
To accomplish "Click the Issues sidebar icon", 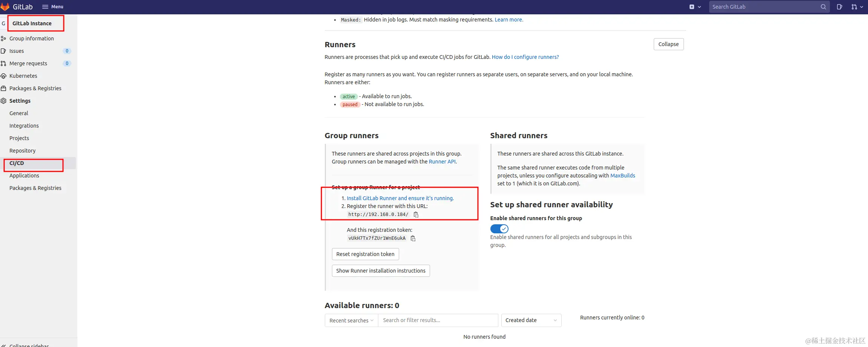I will [x=3, y=51].
